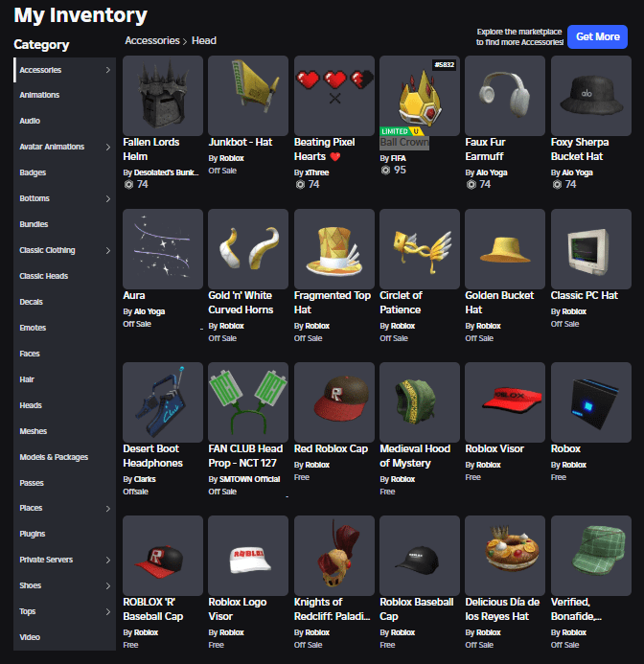Open ROBLOX 'R' Baseball Cap image
Screen dimensions: 644x664
pos(163,556)
